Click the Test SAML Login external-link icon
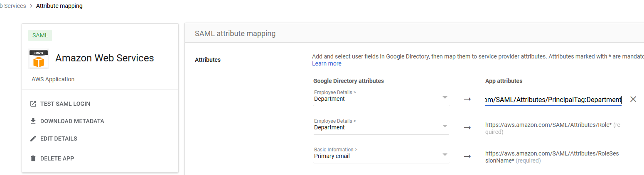Screen dimensions: 644x175 [x=33, y=104]
